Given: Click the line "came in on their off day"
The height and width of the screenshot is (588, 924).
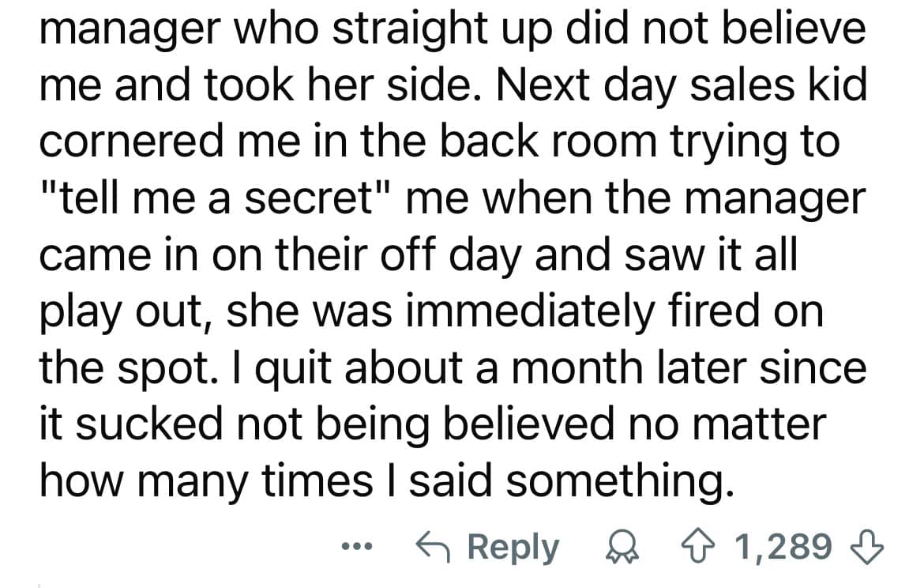Looking at the screenshot, I should [419, 255].
